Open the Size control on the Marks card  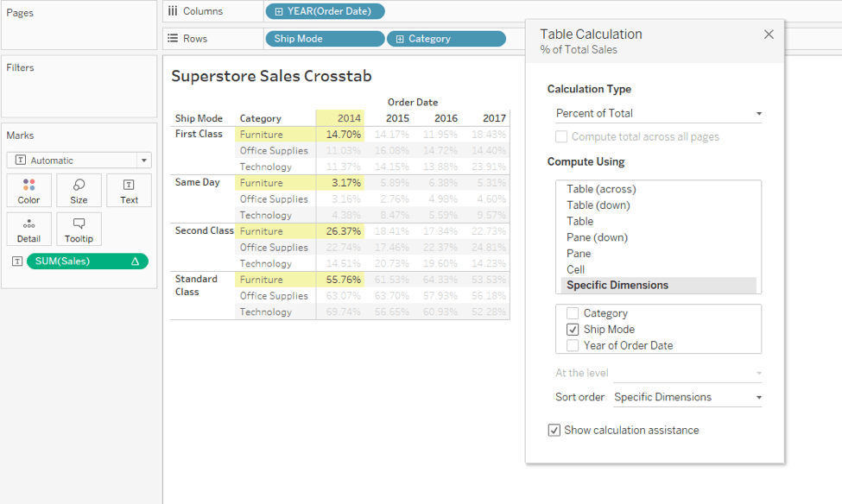click(x=79, y=190)
